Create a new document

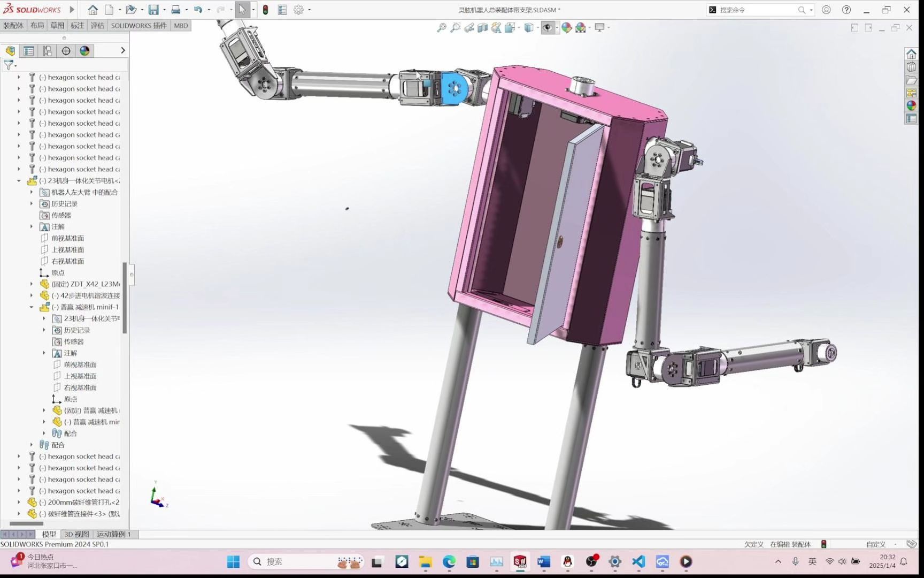pyautogui.click(x=109, y=10)
